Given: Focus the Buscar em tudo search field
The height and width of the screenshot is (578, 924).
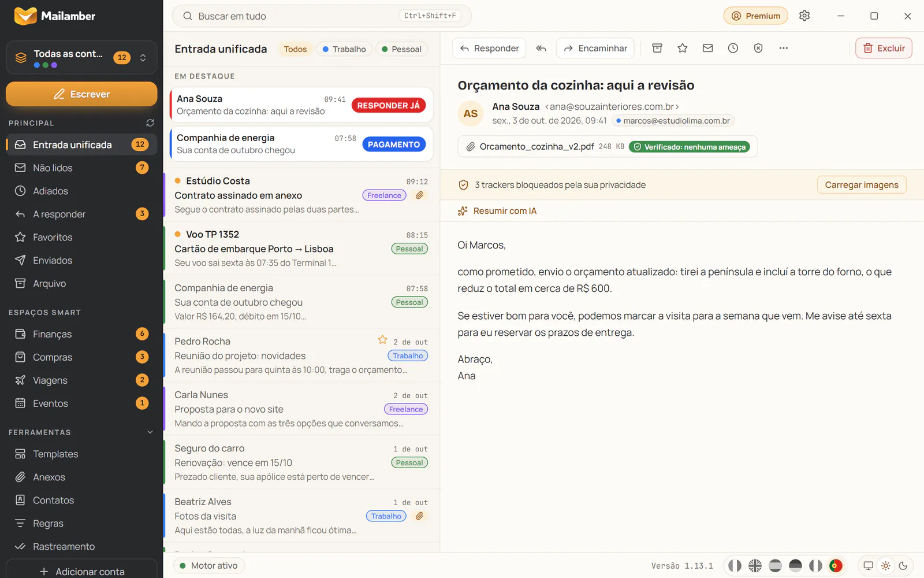Looking at the screenshot, I should 322,16.
